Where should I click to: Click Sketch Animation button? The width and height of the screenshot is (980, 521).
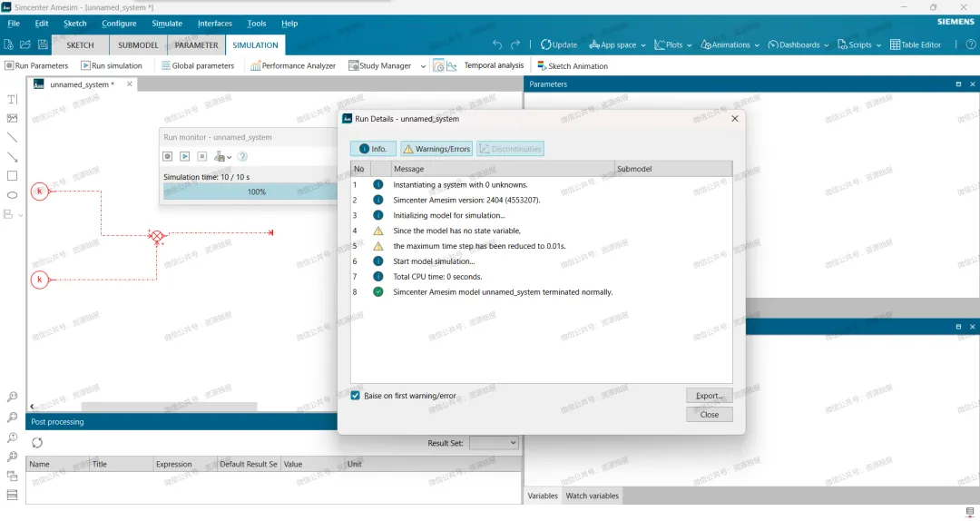(x=573, y=65)
